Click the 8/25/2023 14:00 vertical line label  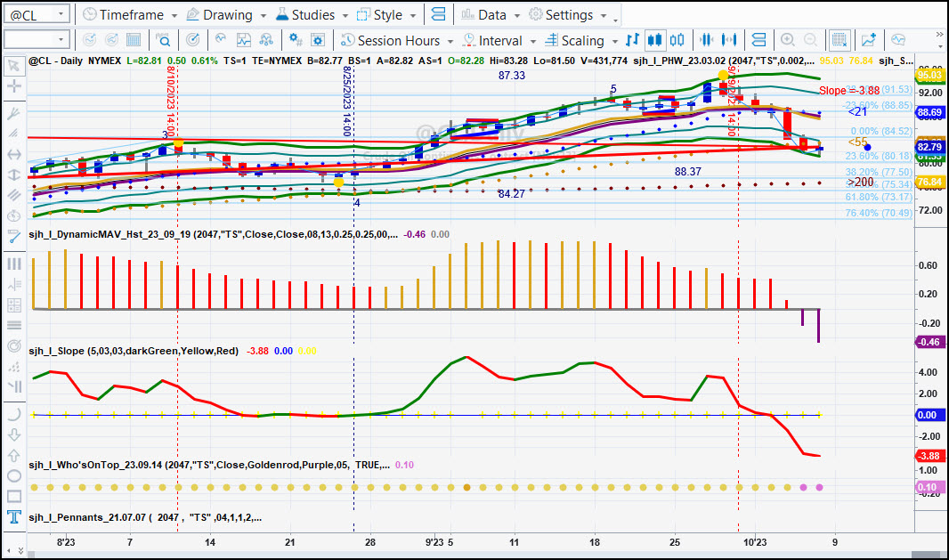tap(347, 101)
